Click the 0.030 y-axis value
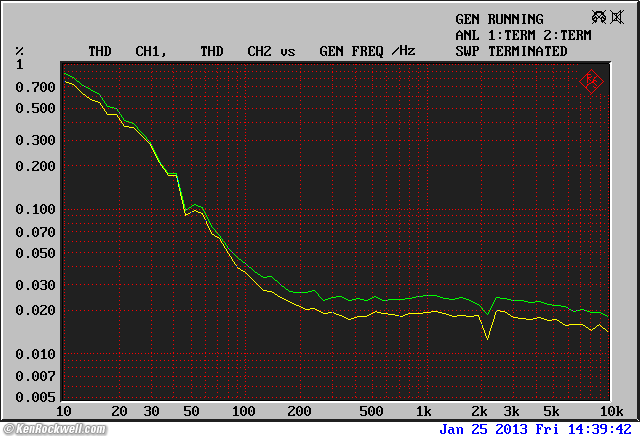Screen dimensions: 640x436 pos(35,285)
